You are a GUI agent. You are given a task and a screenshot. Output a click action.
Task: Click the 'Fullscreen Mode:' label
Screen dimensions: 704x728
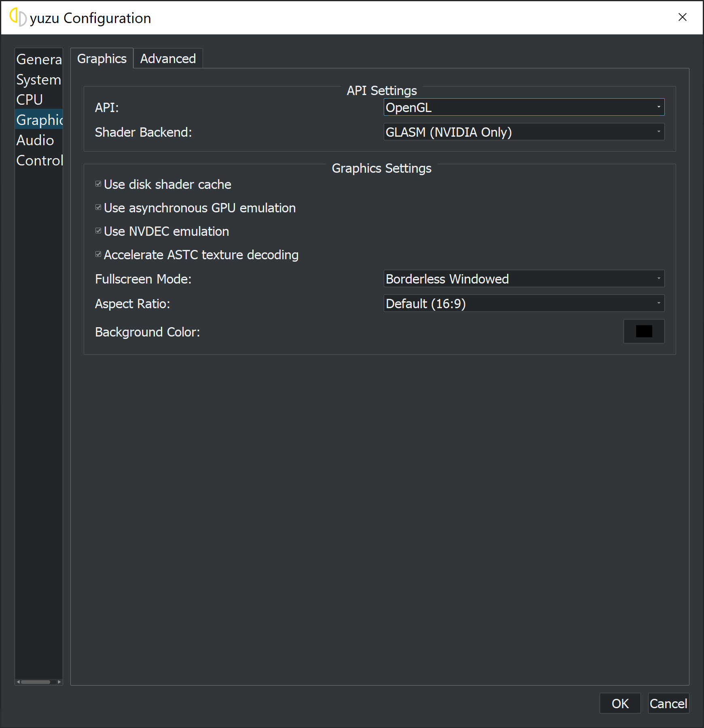tap(143, 279)
